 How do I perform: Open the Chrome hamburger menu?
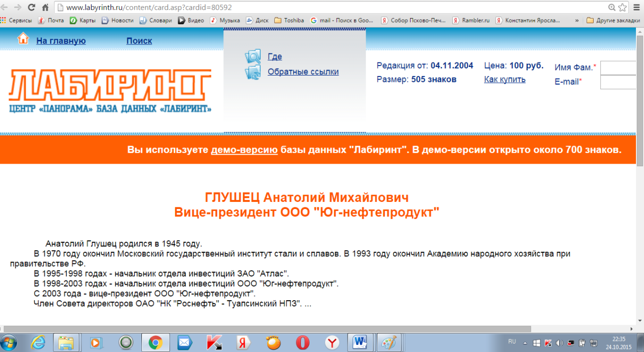point(636,8)
